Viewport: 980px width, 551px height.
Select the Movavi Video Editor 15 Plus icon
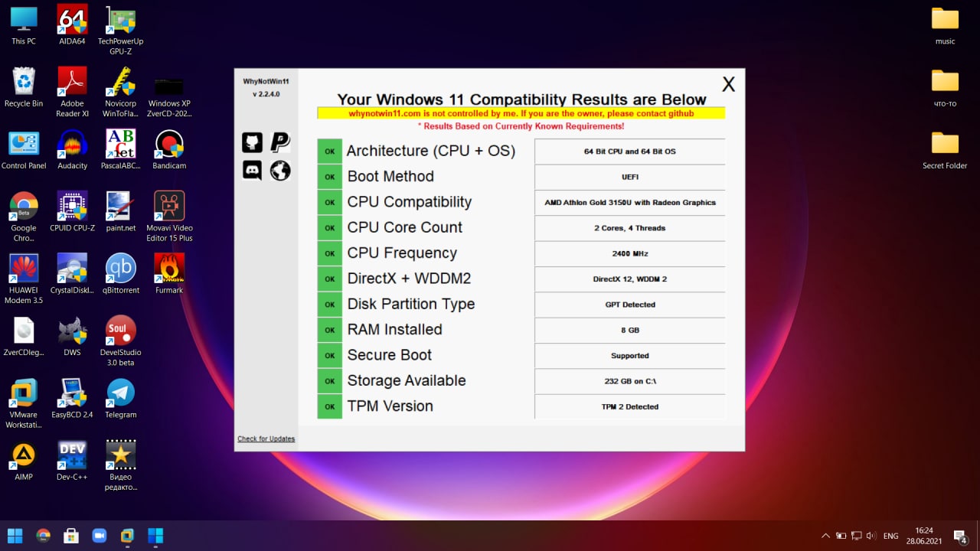[169, 217]
